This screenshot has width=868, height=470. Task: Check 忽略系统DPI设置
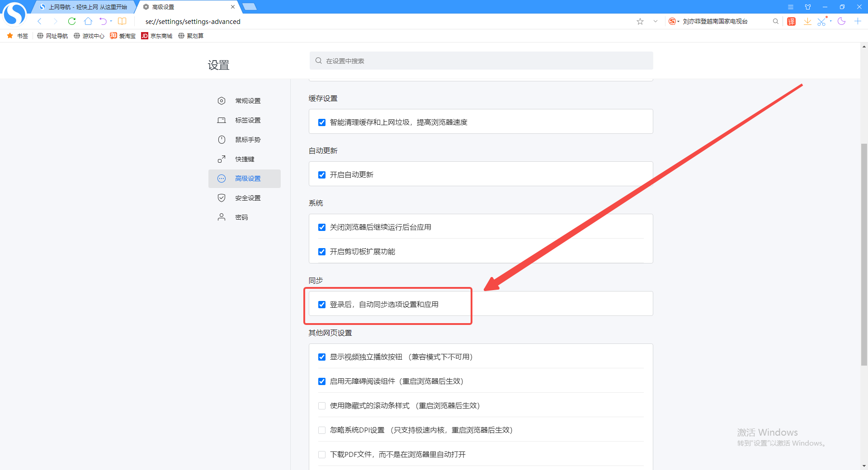(x=322, y=430)
